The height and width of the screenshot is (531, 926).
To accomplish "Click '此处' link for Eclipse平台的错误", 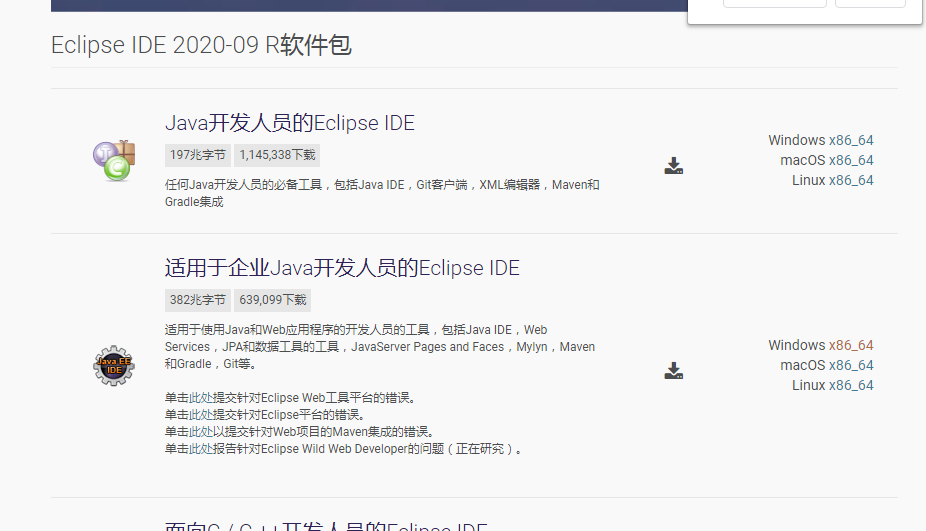I will pos(200,415).
